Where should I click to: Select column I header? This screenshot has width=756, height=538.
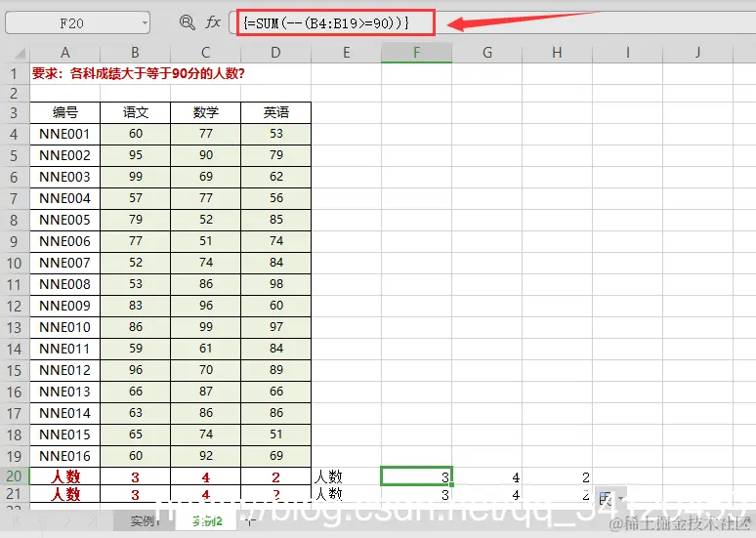coord(628,53)
